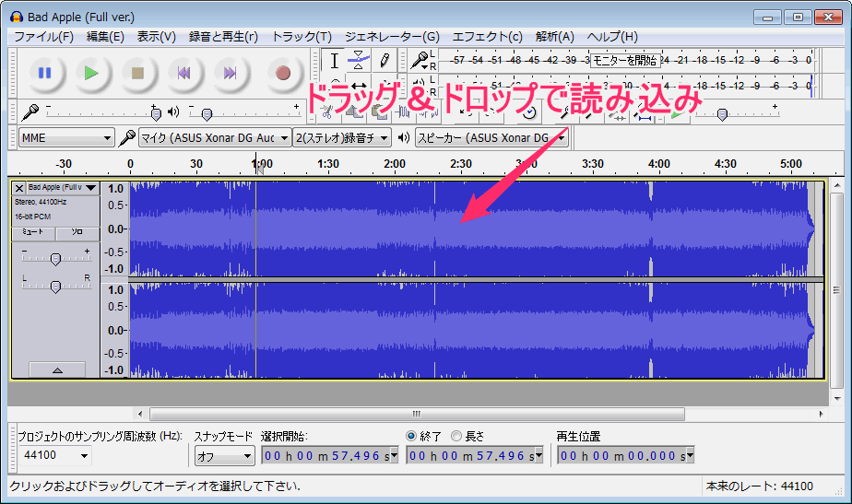Click the microphone icon beside the recording device
This screenshot has width=852, height=504.
point(127,138)
